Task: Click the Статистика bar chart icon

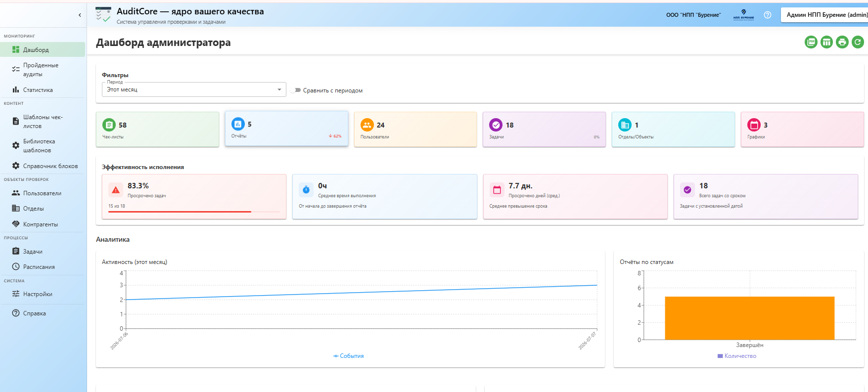Action: [x=16, y=90]
